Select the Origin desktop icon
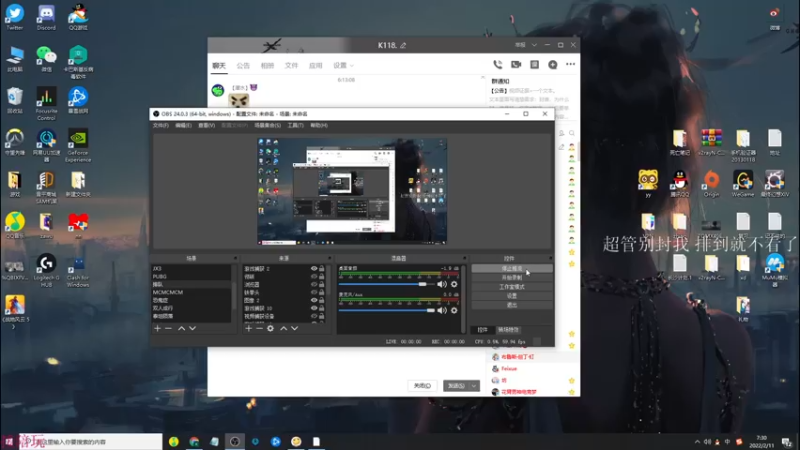This screenshot has width=800, height=450. 711,184
